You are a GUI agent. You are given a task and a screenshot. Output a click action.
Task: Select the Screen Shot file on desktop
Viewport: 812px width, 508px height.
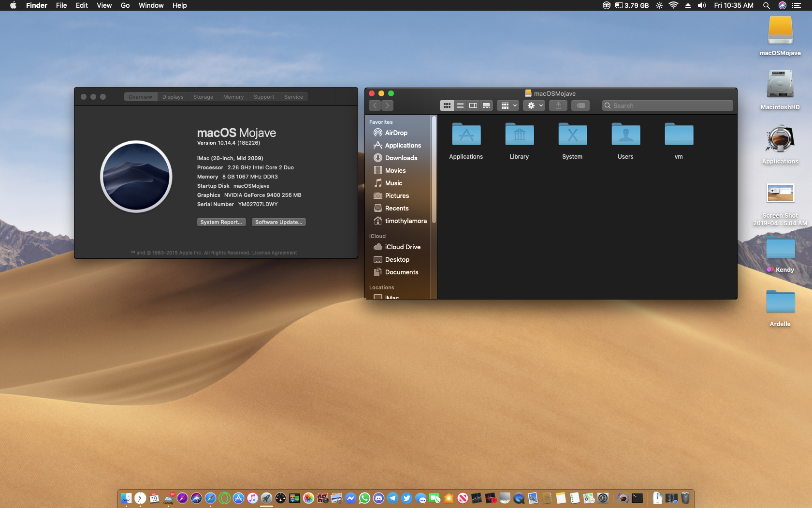point(780,204)
